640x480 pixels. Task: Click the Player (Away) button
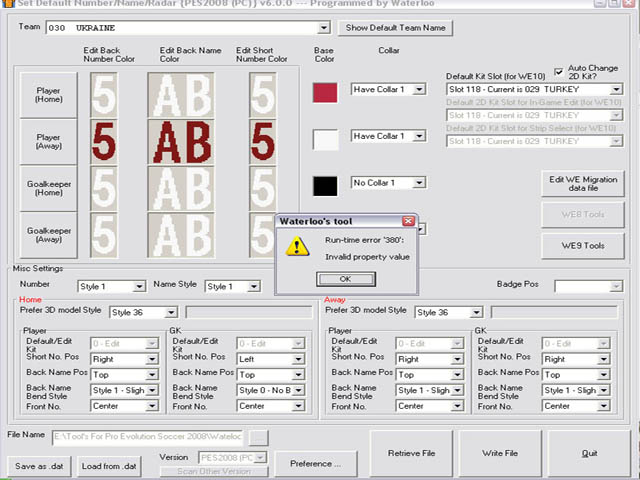point(49,142)
